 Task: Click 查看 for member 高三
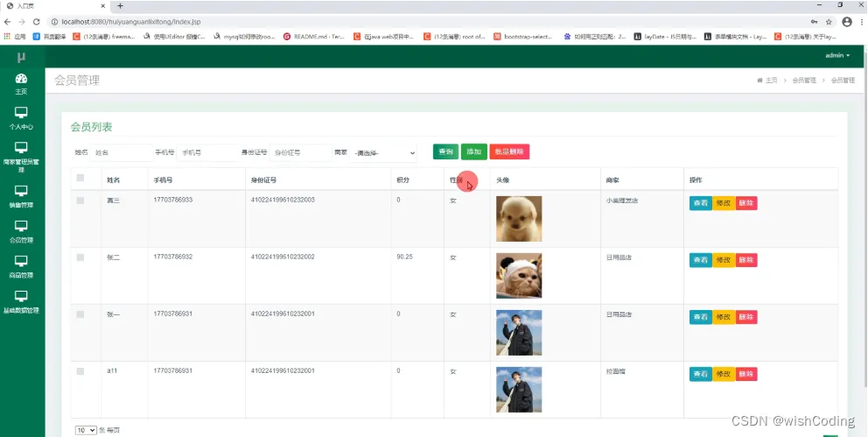point(700,203)
